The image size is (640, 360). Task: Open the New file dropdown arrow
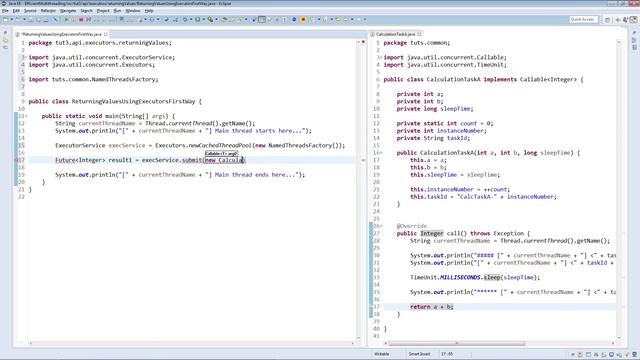12,20
